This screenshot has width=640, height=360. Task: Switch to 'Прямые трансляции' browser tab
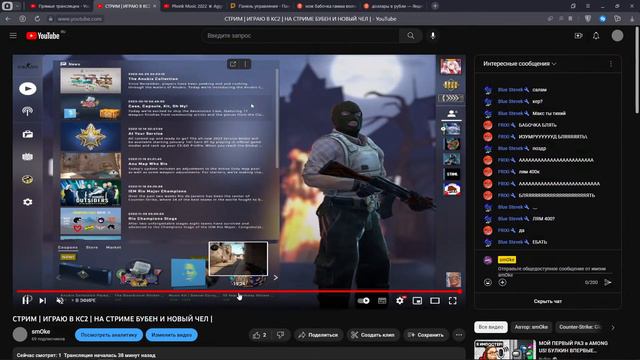tap(60, 6)
